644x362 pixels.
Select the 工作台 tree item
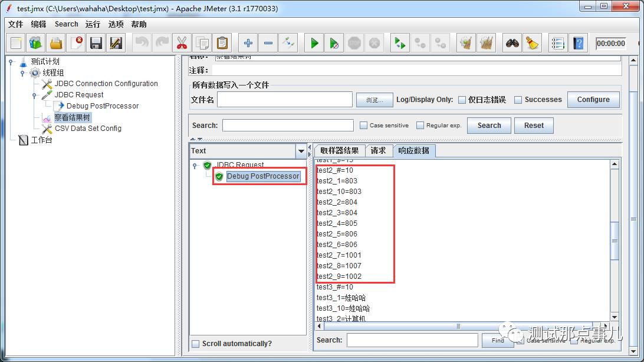41,140
